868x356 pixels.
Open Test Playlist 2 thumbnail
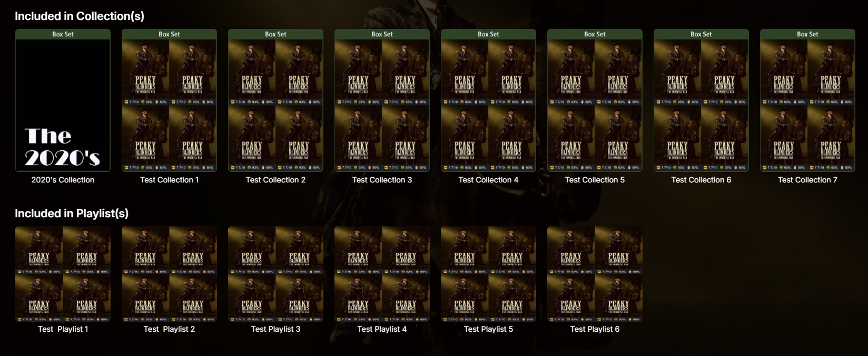pos(169,274)
